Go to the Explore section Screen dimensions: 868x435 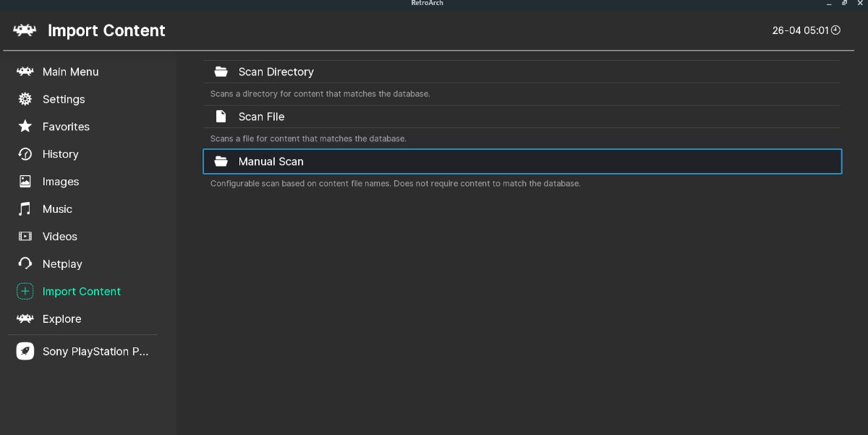61,319
